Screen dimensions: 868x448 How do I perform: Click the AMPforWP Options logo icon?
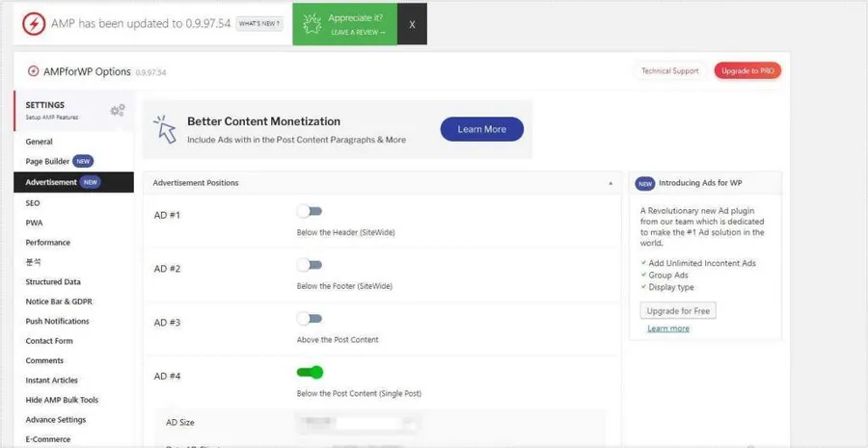(33, 71)
